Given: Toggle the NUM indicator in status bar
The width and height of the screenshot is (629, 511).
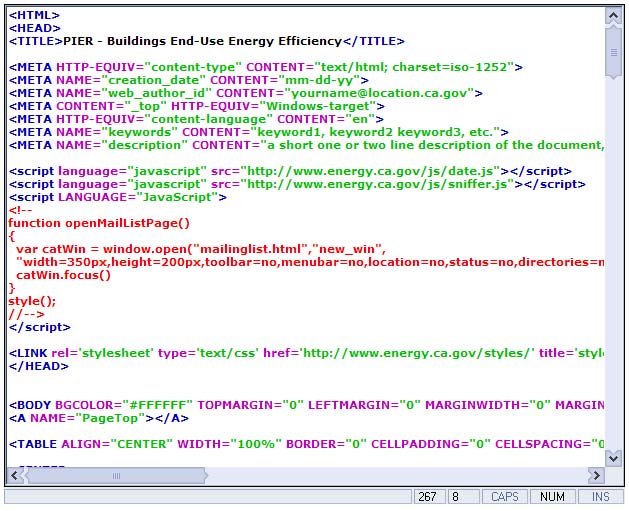Looking at the screenshot, I should 551,497.
